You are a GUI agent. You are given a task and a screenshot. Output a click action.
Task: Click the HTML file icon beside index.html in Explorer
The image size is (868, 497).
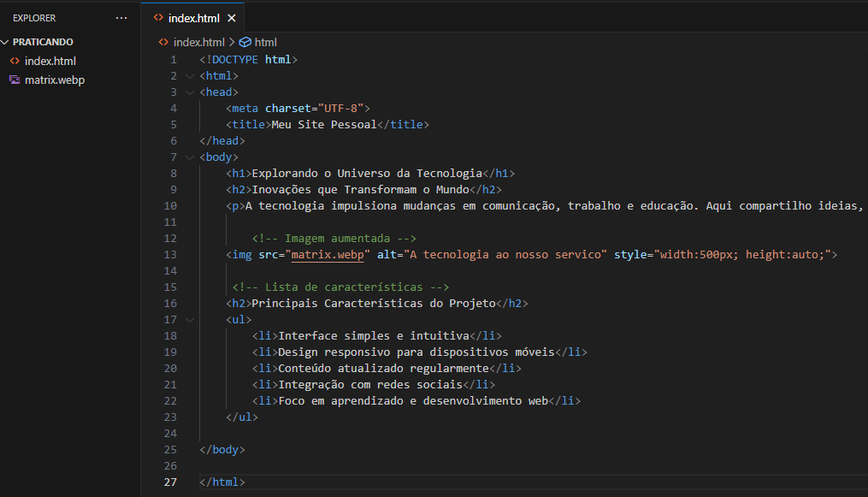click(x=15, y=61)
